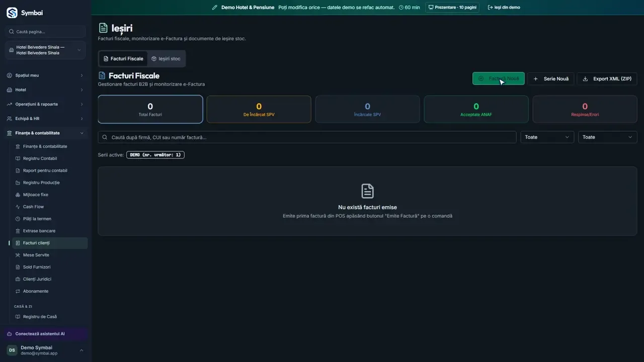Open Raport pentru contabil page

pos(49,170)
